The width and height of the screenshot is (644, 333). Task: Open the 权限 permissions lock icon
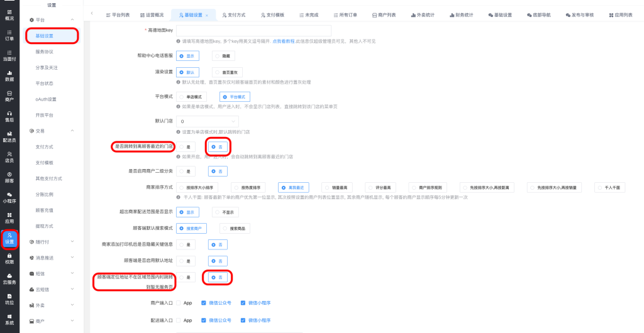click(x=9, y=258)
